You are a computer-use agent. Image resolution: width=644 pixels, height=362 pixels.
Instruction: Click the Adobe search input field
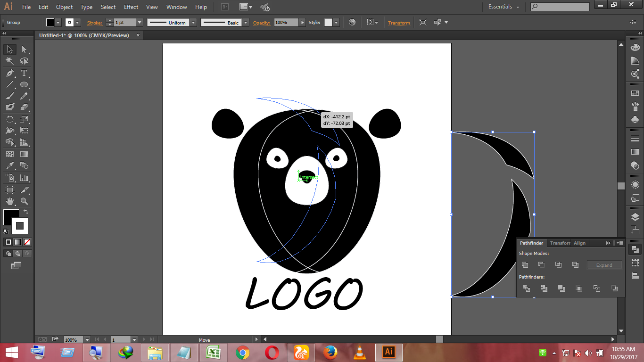click(560, 7)
